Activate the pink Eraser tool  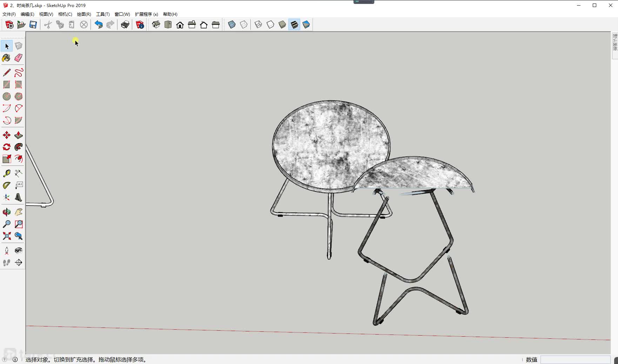point(19,58)
